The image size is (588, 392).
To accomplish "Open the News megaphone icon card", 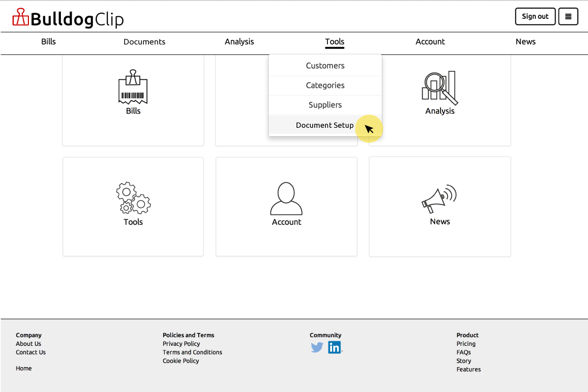I will 440,207.
